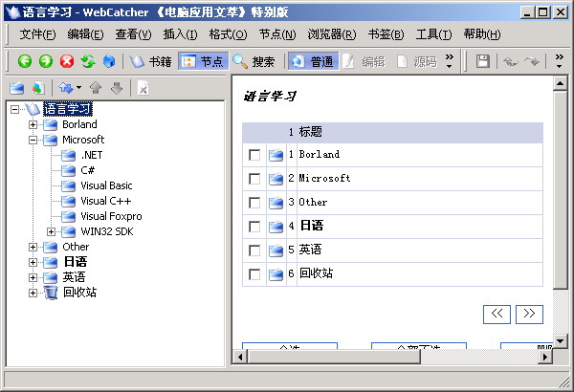Expand the Borland tree node
This screenshot has height=392, width=574.
[33, 124]
